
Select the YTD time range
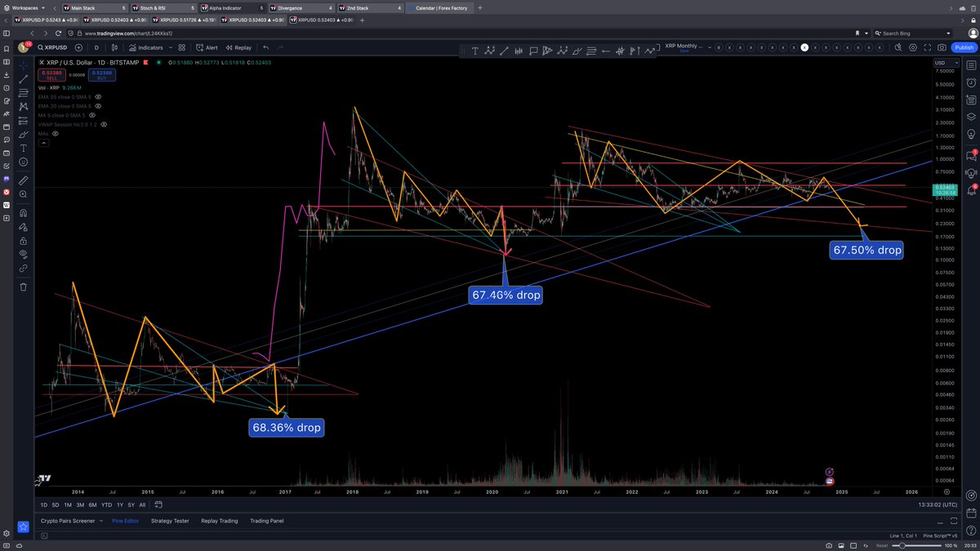point(107,504)
